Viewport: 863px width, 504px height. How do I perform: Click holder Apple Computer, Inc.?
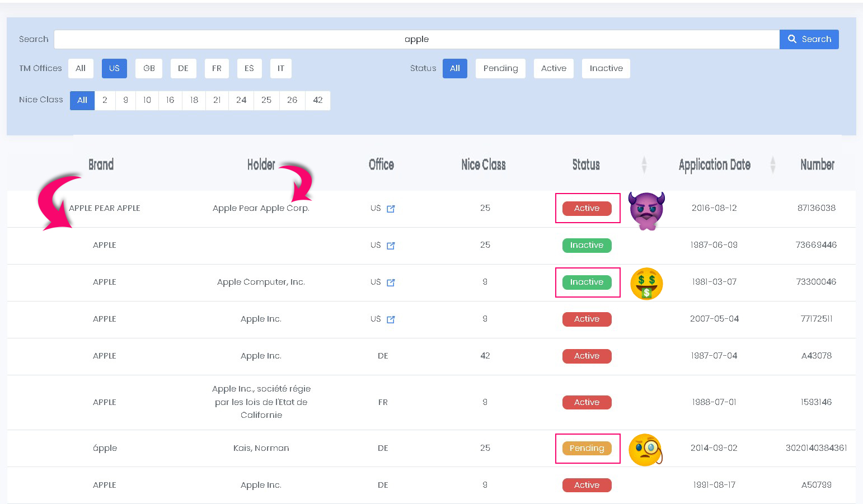click(261, 282)
